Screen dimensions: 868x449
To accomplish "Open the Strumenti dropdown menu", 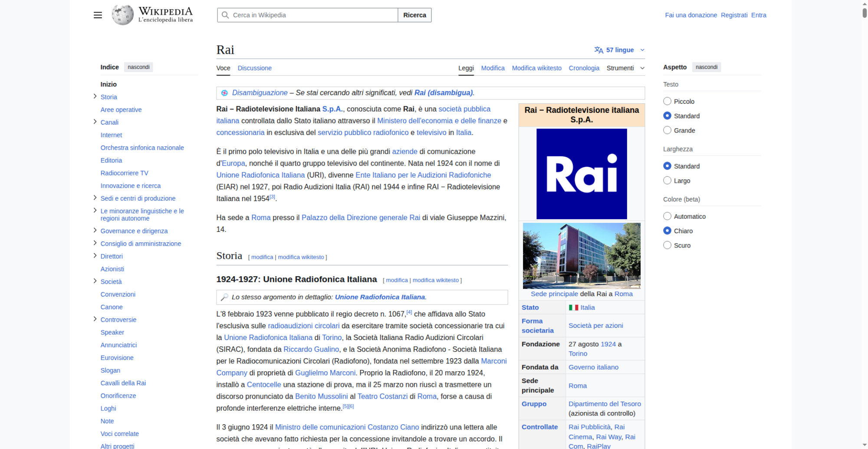I will 625,68.
